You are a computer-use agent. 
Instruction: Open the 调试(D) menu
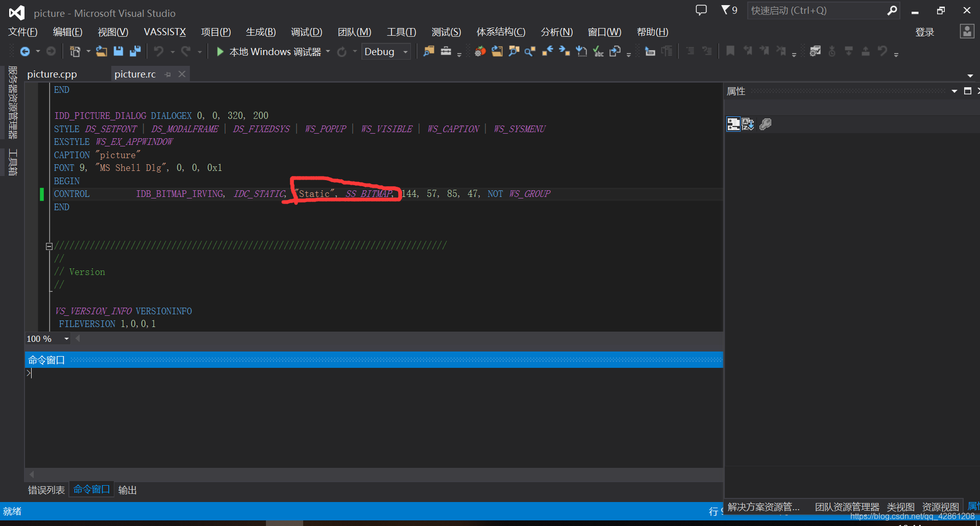tap(306, 32)
